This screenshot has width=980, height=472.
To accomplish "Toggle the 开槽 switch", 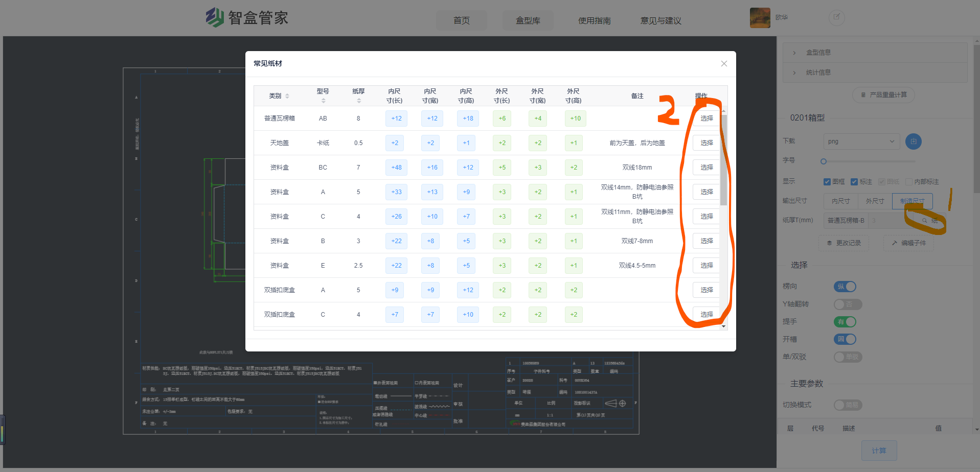I will [x=845, y=339].
